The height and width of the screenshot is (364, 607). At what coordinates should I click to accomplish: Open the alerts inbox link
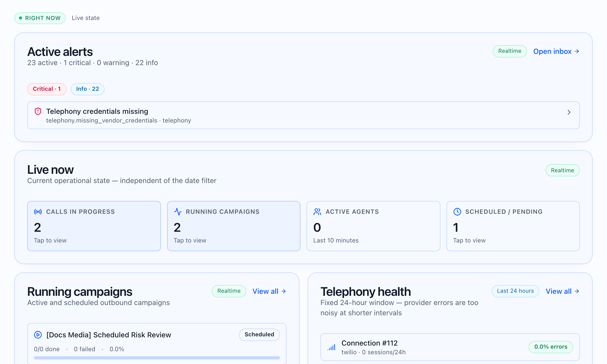click(556, 52)
